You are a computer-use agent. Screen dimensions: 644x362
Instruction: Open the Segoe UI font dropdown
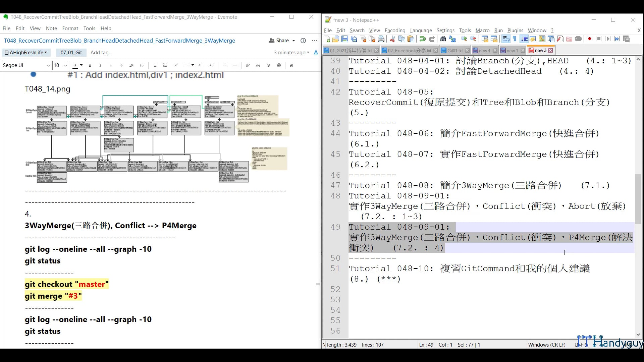tap(26, 65)
